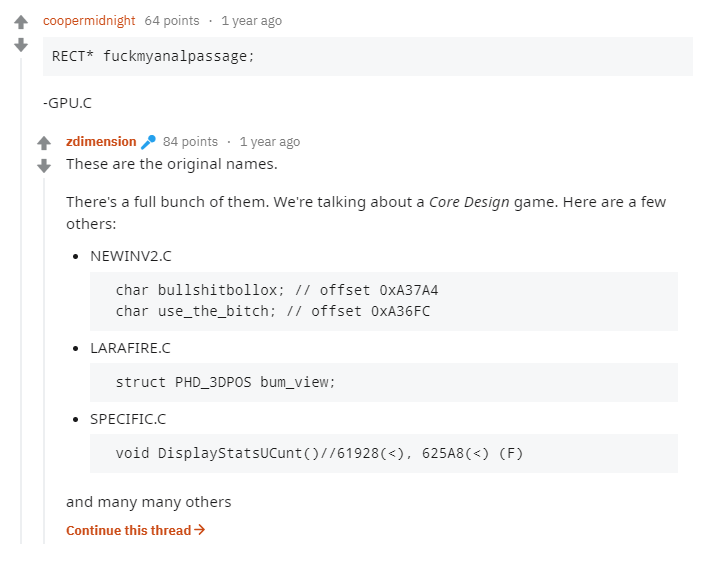Downvote coopermidnight's comment
This screenshot has height=570, width=706.
pos(21,45)
